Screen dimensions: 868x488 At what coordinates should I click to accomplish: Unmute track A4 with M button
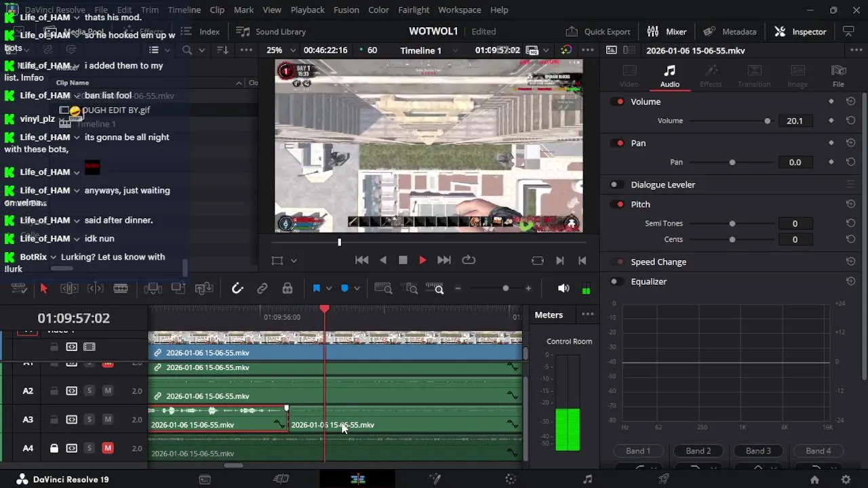pyautogui.click(x=107, y=448)
